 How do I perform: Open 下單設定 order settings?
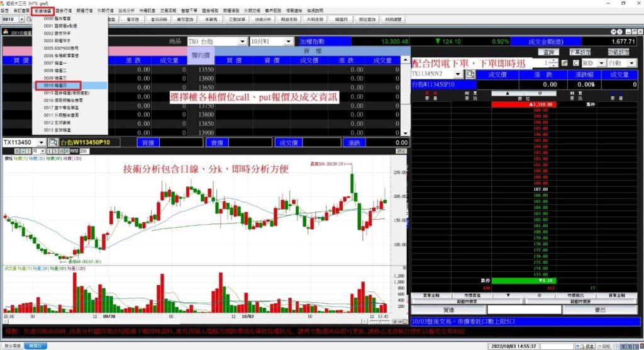(580, 52)
